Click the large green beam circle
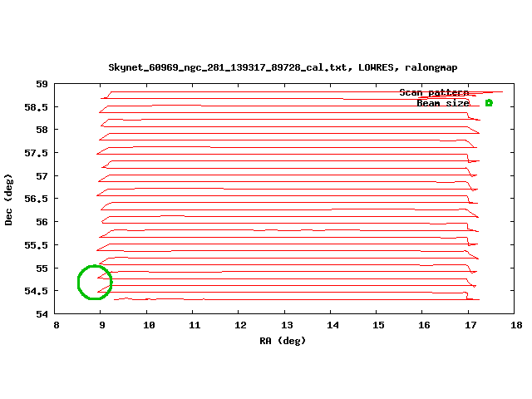Viewport: 532px width, 399px height. click(x=95, y=282)
